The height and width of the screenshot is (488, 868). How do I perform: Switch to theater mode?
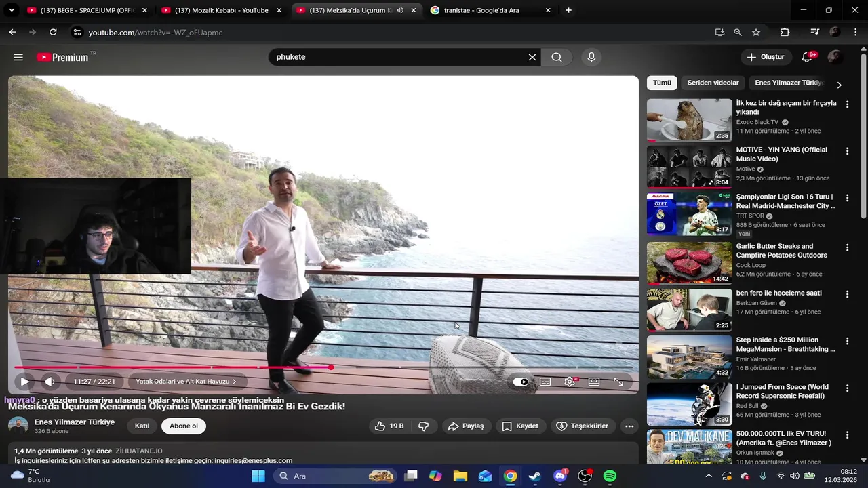pyautogui.click(x=594, y=382)
